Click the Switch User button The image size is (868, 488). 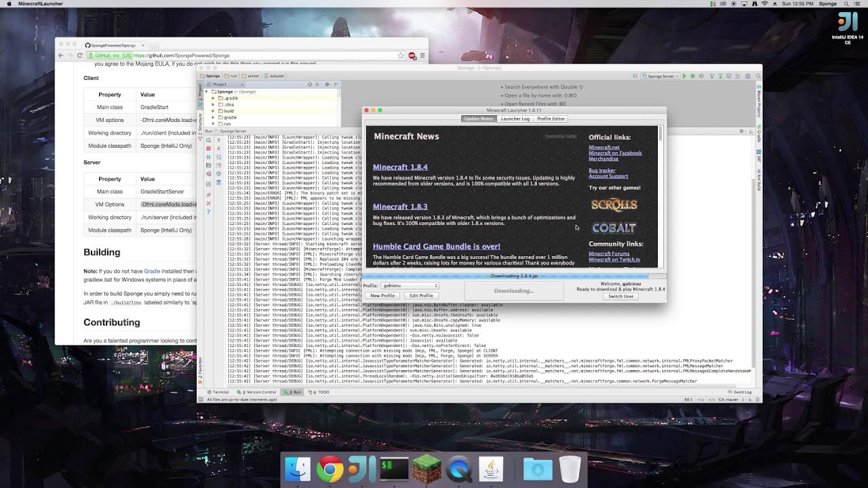click(x=620, y=296)
